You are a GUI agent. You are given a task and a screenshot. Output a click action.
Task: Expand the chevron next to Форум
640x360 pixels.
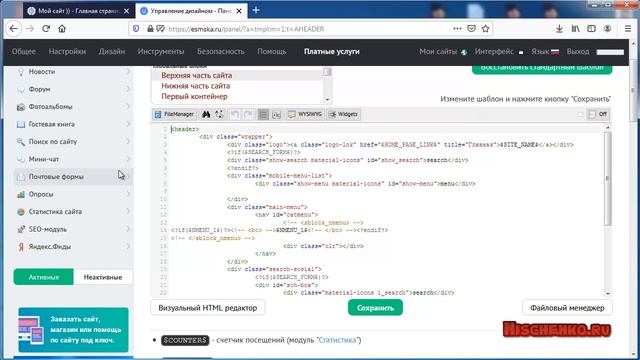[x=128, y=89]
